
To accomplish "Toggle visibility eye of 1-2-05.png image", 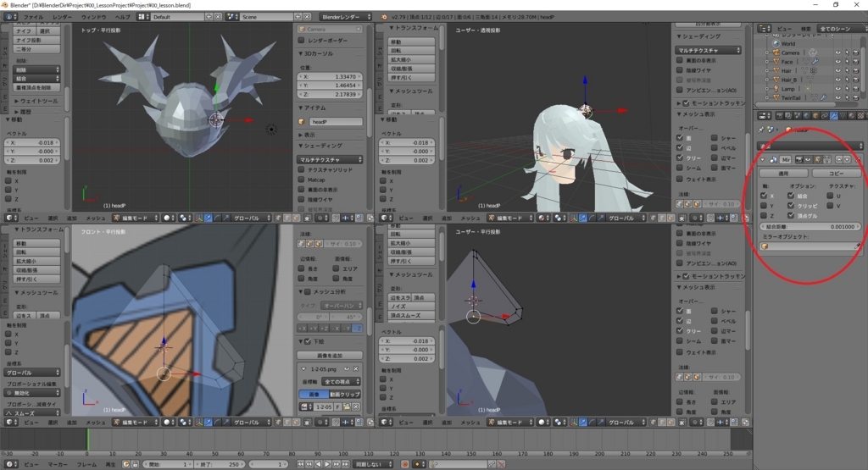I will tap(347, 369).
